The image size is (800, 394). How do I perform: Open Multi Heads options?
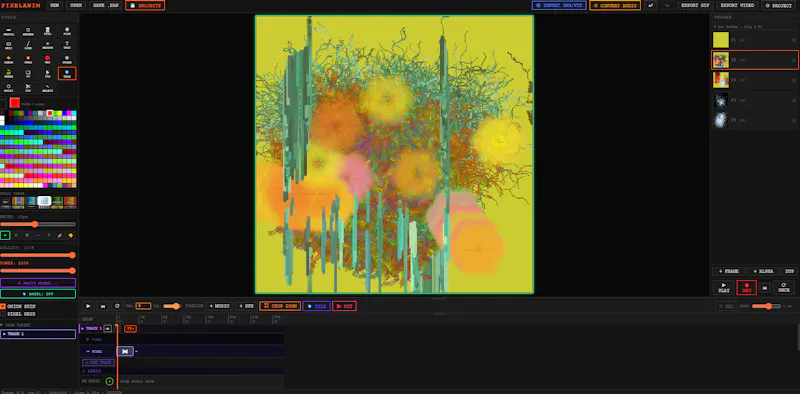click(x=38, y=283)
